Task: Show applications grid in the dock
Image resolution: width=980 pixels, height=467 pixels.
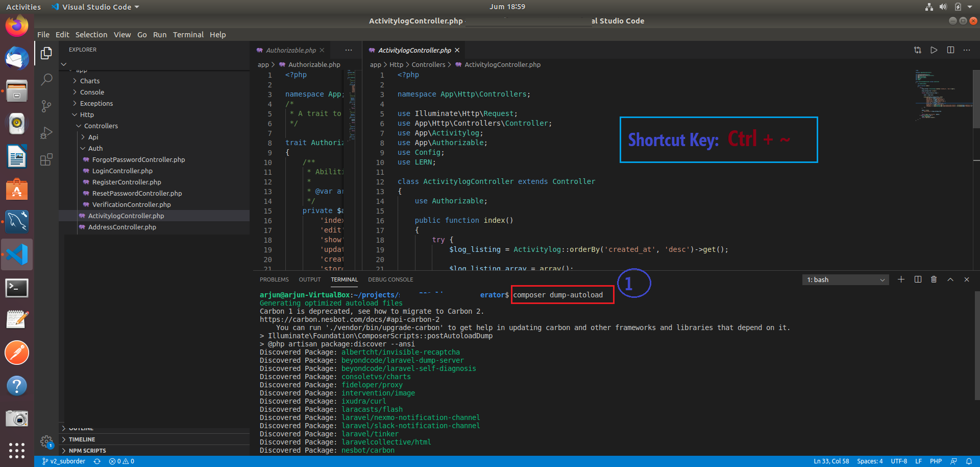Action: click(17, 451)
